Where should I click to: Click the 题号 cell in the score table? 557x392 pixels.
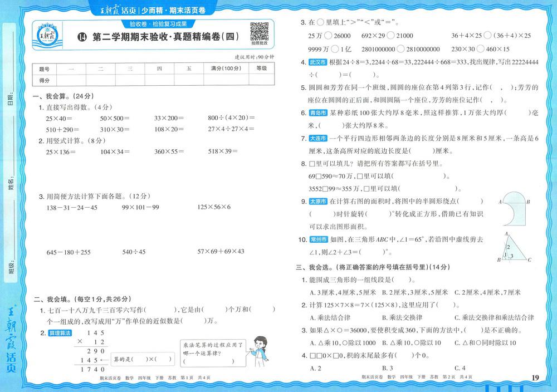[x=45, y=69]
